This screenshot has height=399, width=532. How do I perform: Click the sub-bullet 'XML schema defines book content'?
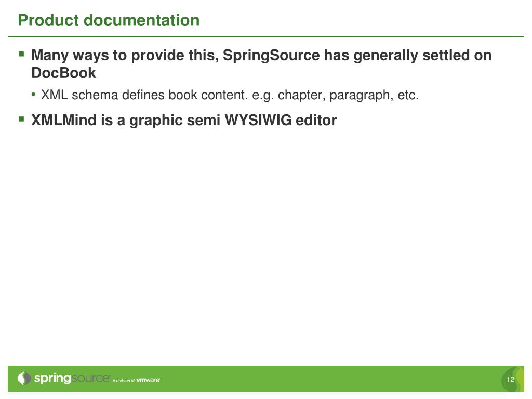230,95
